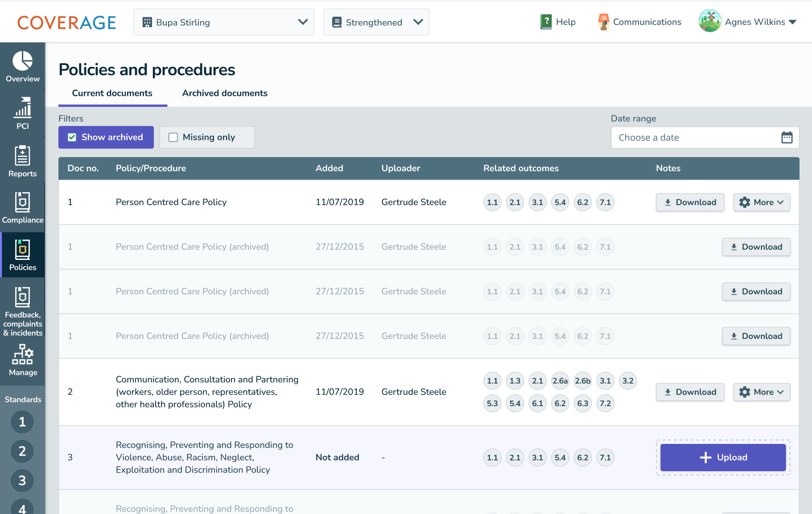Switch to Archived documents tab
812x514 pixels.
click(x=225, y=93)
